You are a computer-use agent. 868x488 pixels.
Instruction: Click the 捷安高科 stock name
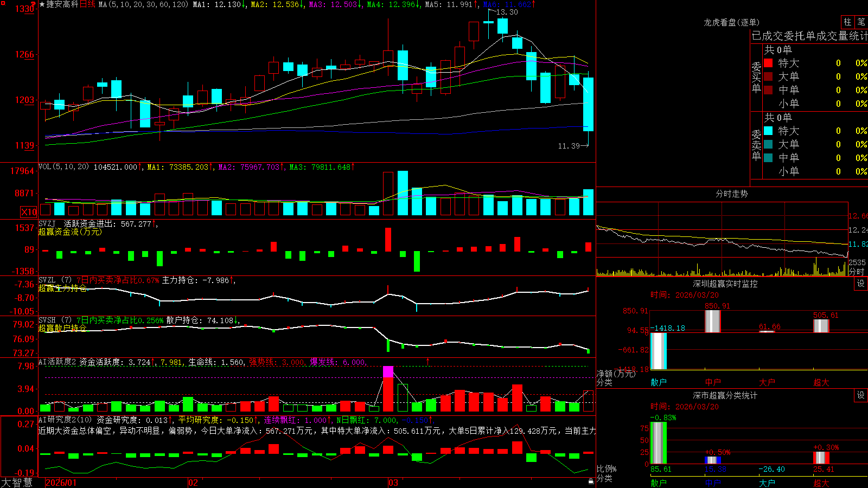62,4
